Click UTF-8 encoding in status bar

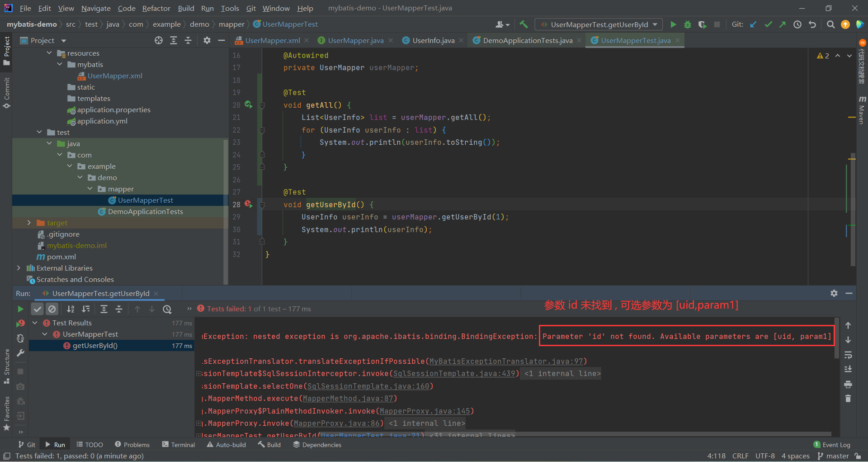(x=765, y=456)
